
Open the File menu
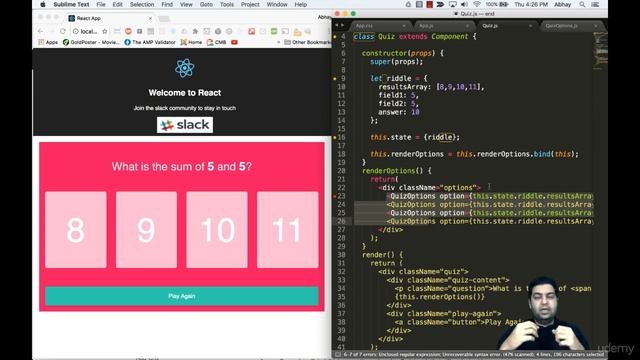101,4
